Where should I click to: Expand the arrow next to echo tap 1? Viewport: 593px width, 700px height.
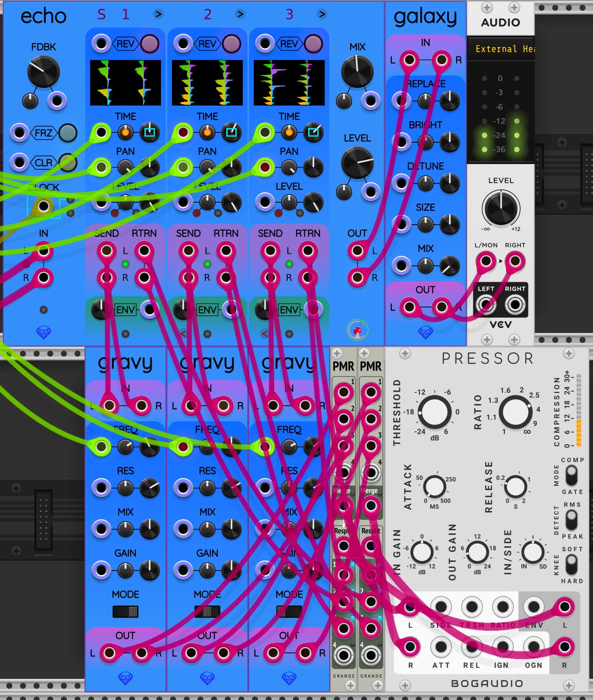[x=158, y=14]
